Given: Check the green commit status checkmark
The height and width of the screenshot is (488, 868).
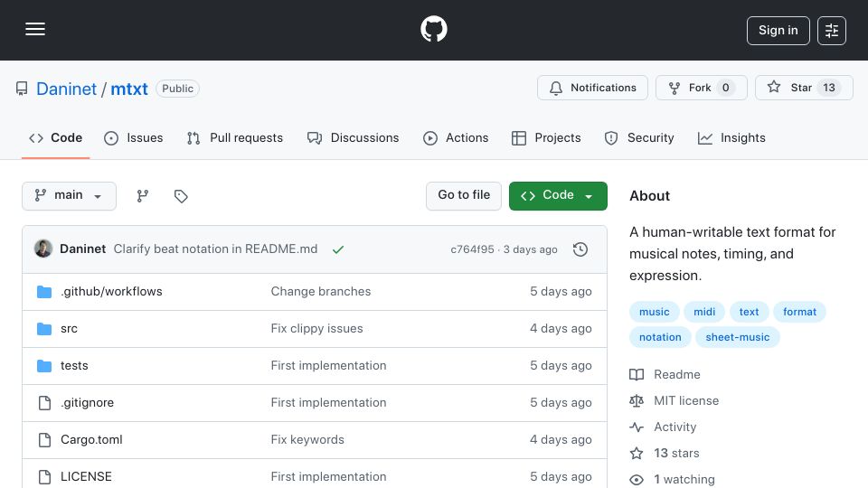Looking at the screenshot, I should pos(338,249).
